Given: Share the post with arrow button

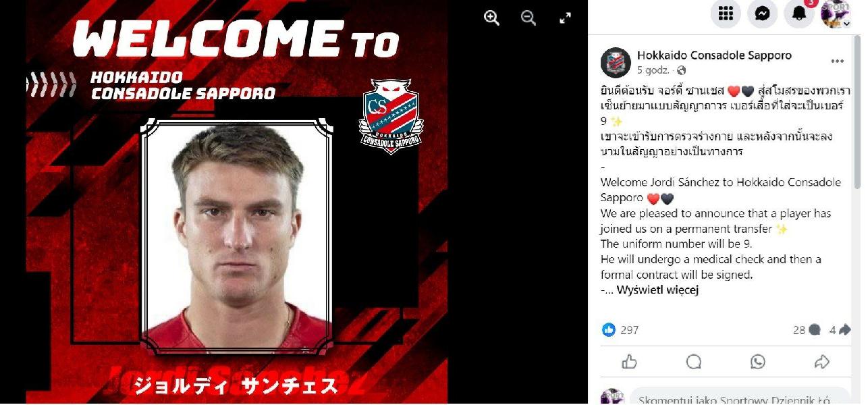Looking at the screenshot, I should (821, 362).
